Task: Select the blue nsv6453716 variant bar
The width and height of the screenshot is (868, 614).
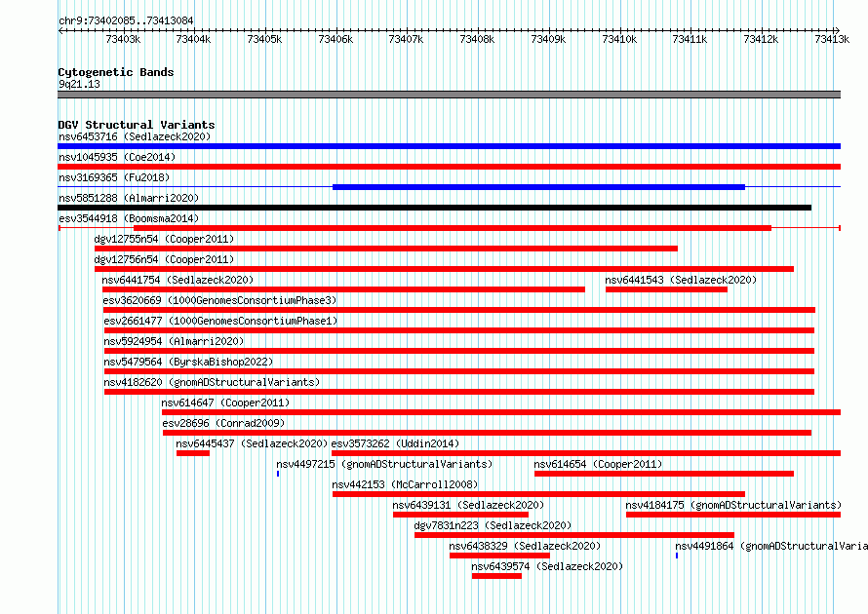Action: click(449, 146)
